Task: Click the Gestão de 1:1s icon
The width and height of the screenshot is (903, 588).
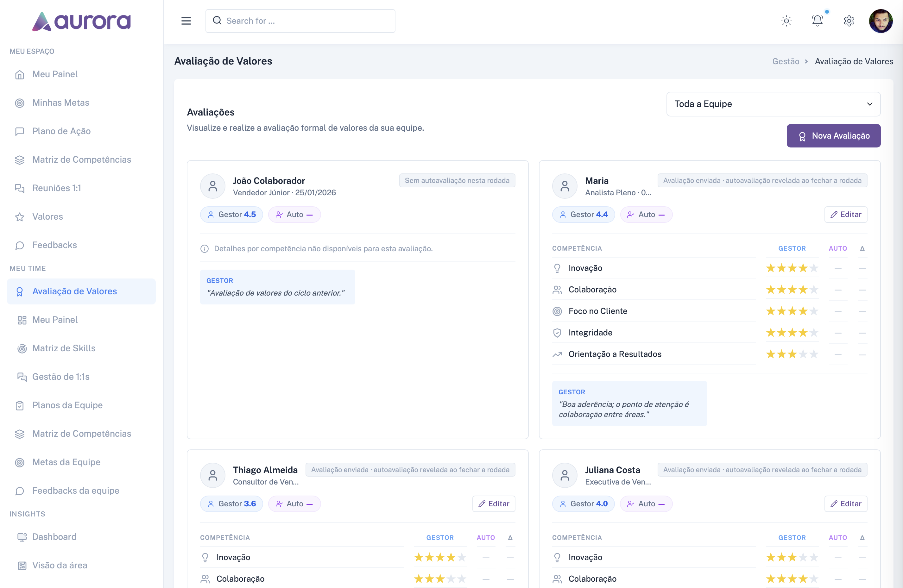Action: (x=22, y=377)
